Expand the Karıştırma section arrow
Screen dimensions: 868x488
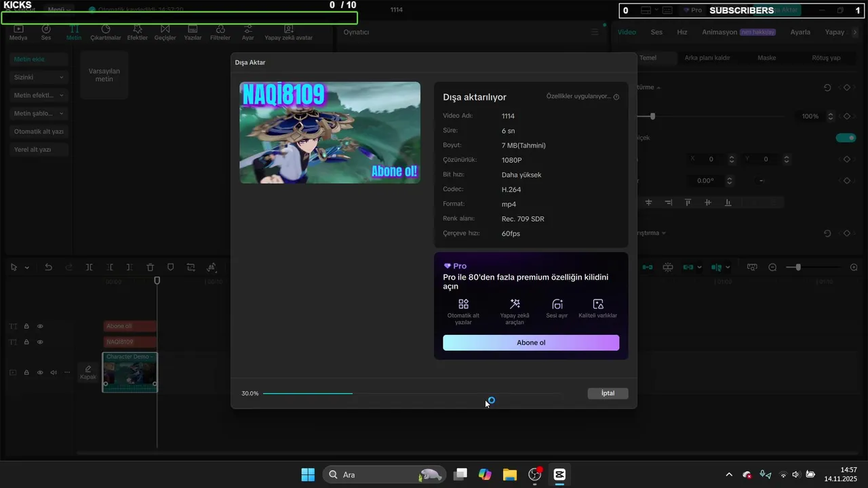[664, 232]
